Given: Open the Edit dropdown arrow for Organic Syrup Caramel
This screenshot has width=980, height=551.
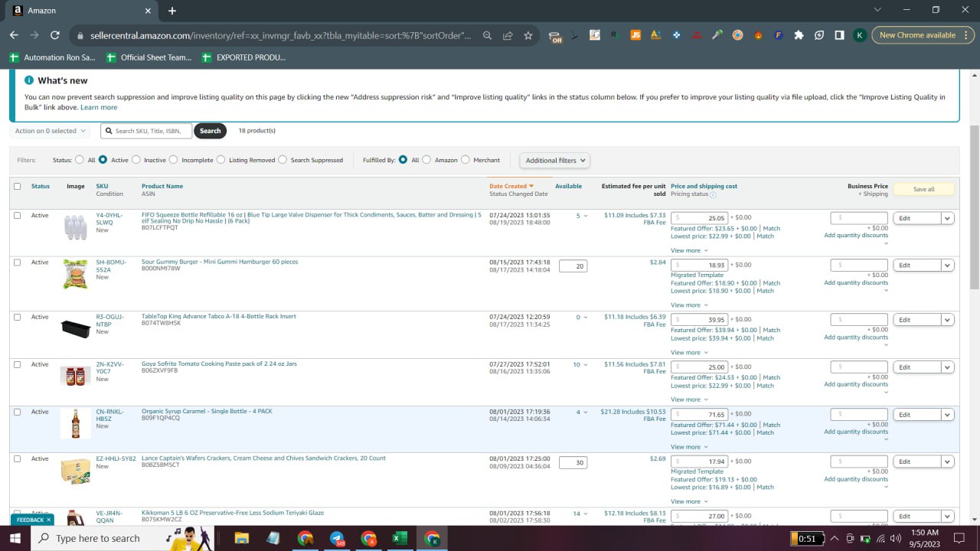Looking at the screenshot, I should tap(947, 415).
